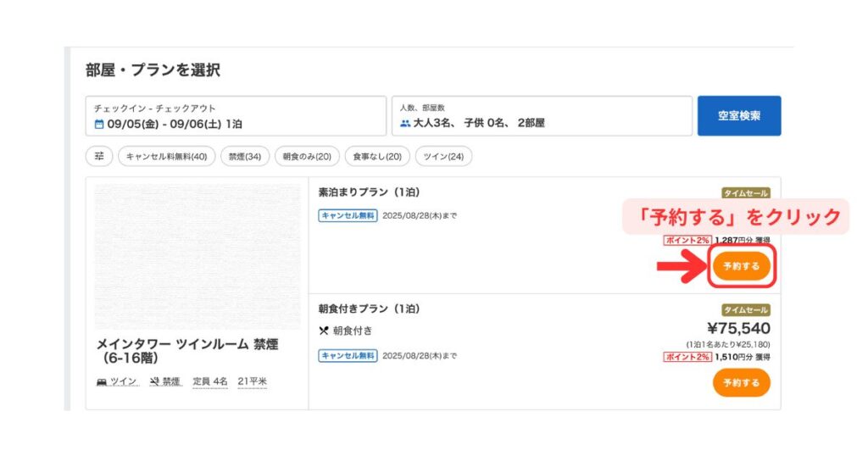Click the people icon in guests field
This screenshot has height=456, width=868.
(x=405, y=124)
